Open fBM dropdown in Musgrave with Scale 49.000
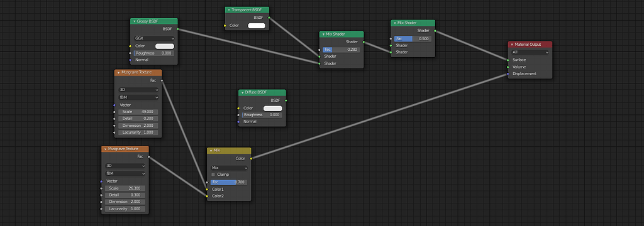This screenshot has height=226, width=644. tap(138, 97)
